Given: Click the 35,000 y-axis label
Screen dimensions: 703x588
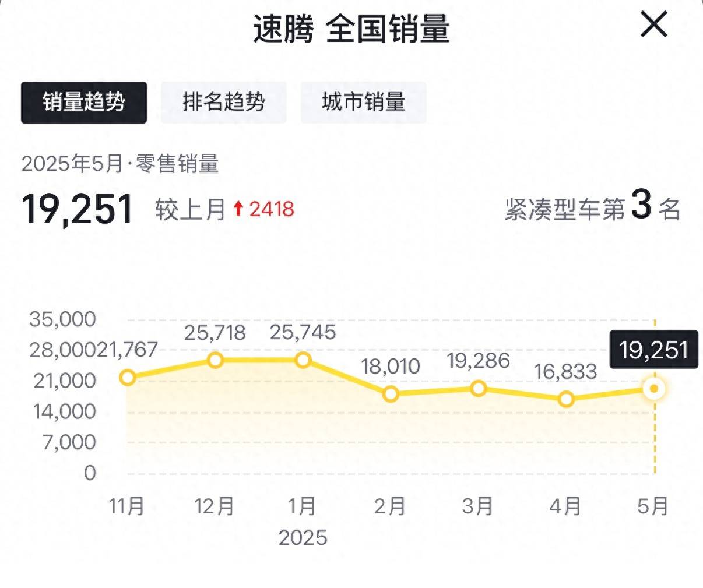Looking at the screenshot, I should click(x=63, y=319).
